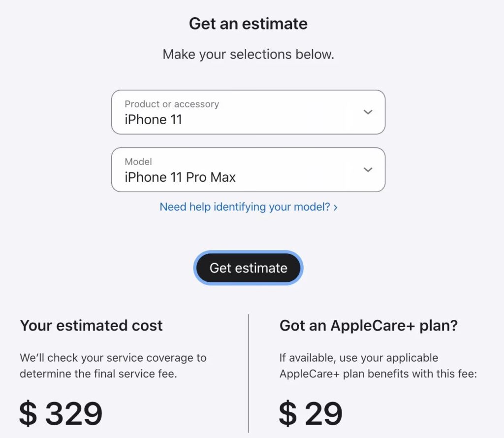Screen dimensions: 504x438
Task: Click the $ 29 AppleCare+ fee
Action: (x=311, y=414)
